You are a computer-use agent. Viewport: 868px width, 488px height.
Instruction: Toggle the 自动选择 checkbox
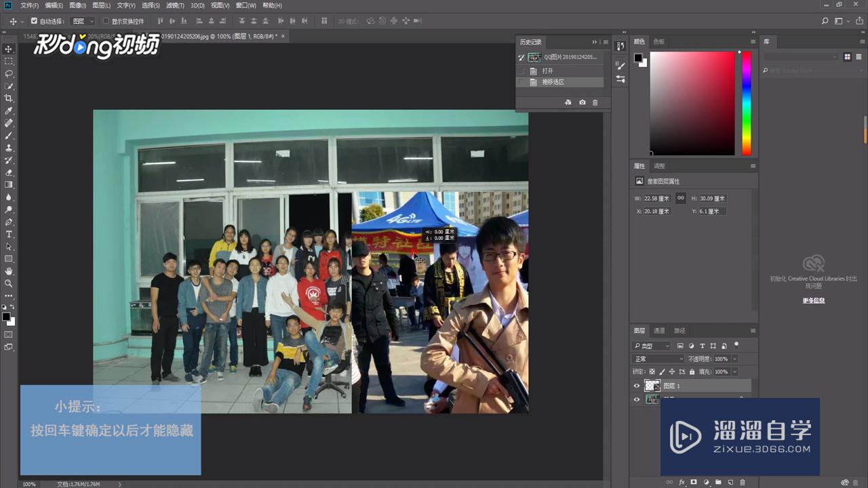34,21
